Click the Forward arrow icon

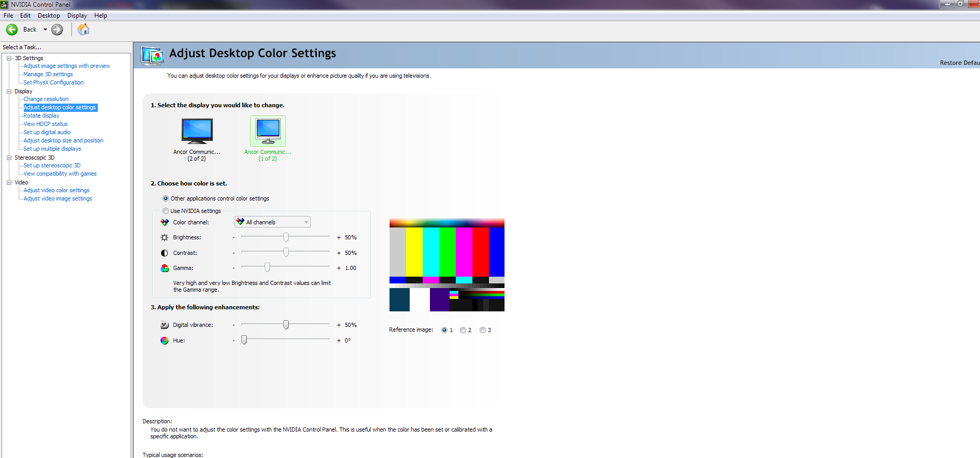(x=57, y=30)
